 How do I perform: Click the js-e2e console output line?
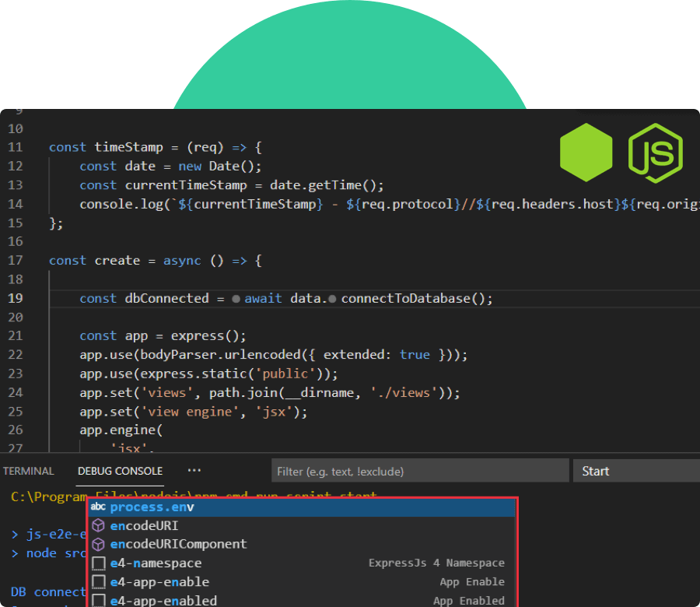pyautogui.click(x=49, y=534)
